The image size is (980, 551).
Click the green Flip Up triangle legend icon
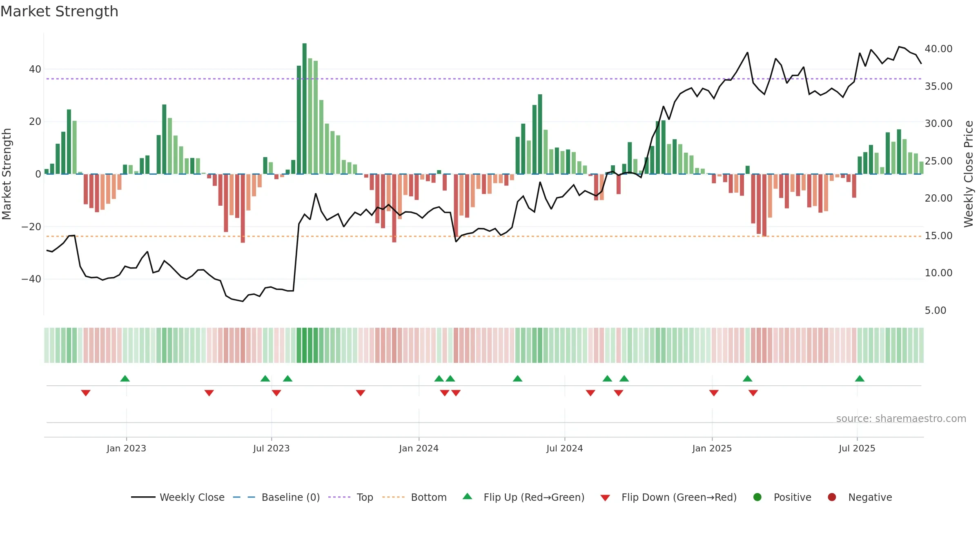[x=468, y=496]
